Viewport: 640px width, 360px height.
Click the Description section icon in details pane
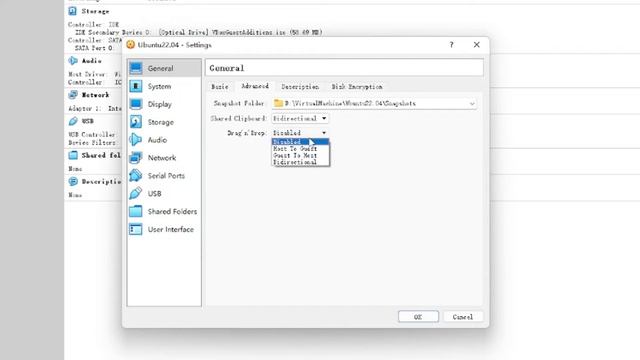click(73, 181)
